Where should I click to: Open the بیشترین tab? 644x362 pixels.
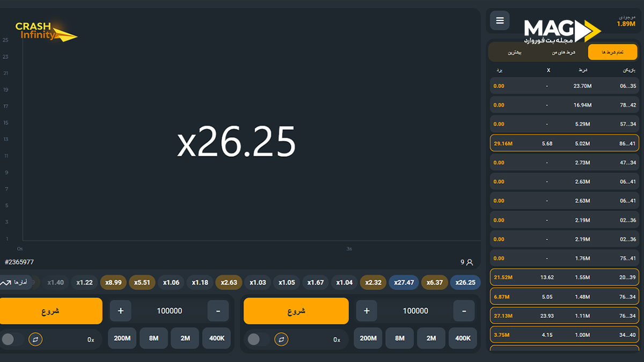pos(514,52)
